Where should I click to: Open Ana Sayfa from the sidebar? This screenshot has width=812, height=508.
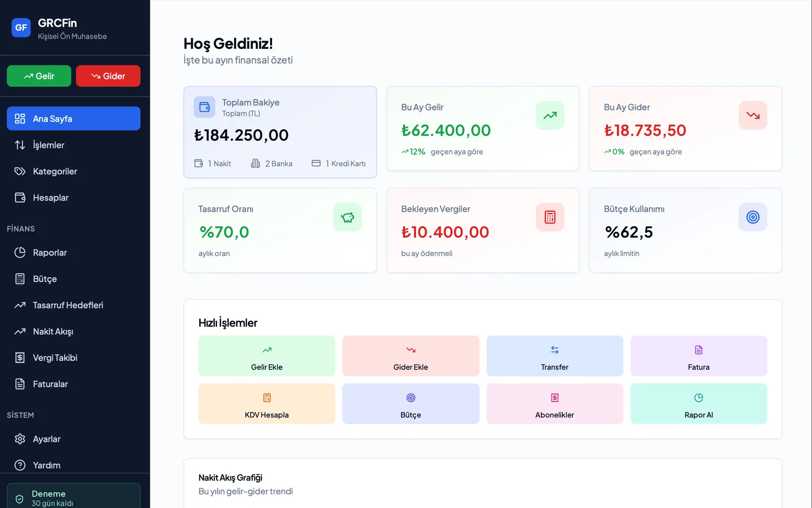[x=74, y=118]
